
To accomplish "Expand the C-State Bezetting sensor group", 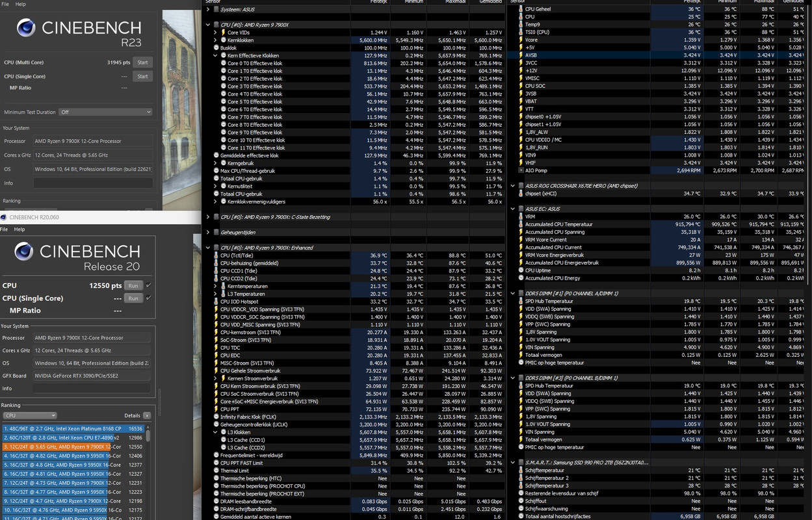I will (x=208, y=217).
